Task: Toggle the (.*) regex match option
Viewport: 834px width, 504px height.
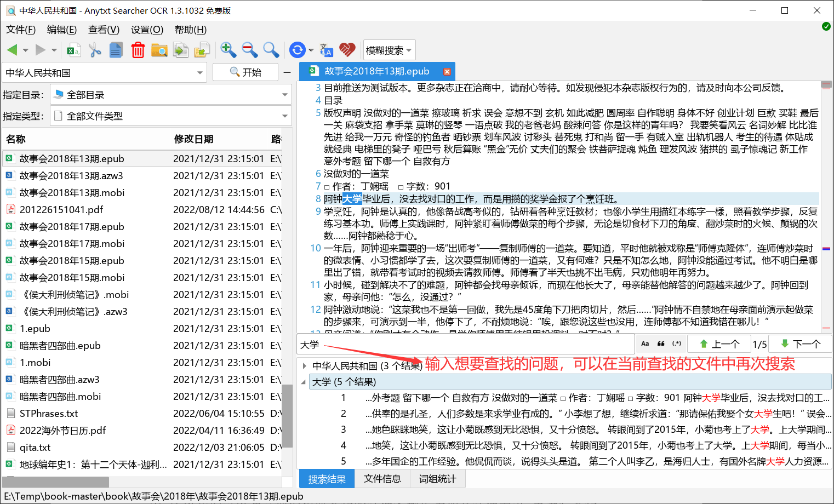Action: tap(677, 343)
